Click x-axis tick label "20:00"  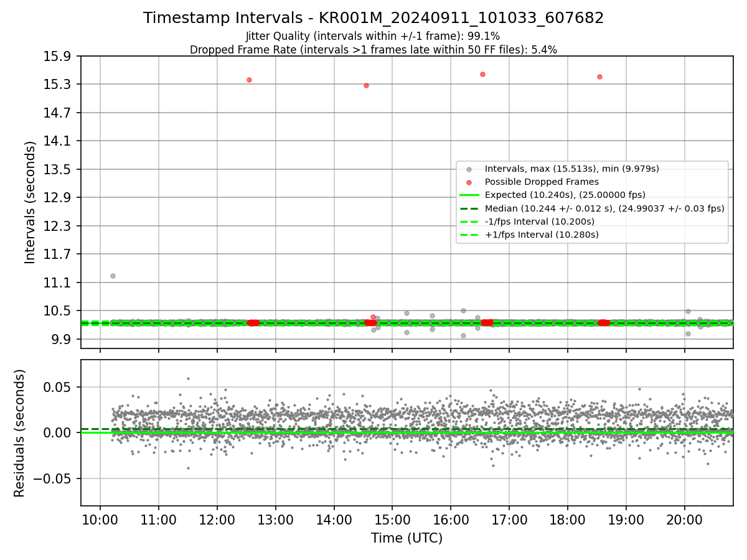(685, 520)
